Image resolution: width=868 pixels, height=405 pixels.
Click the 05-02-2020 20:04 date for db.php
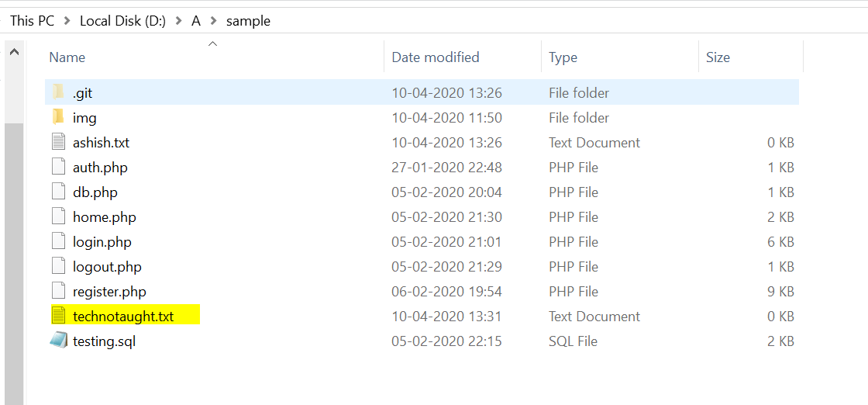point(446,192)
